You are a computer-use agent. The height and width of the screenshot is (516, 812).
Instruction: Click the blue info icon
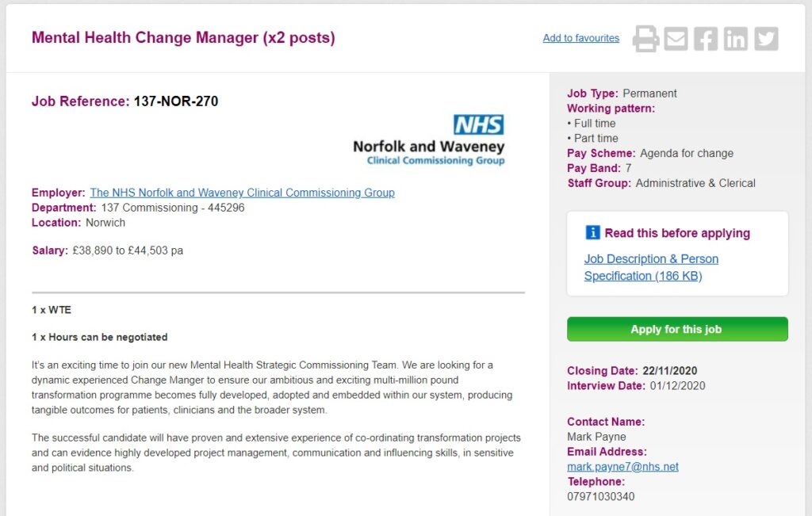(x=592, y=232)
